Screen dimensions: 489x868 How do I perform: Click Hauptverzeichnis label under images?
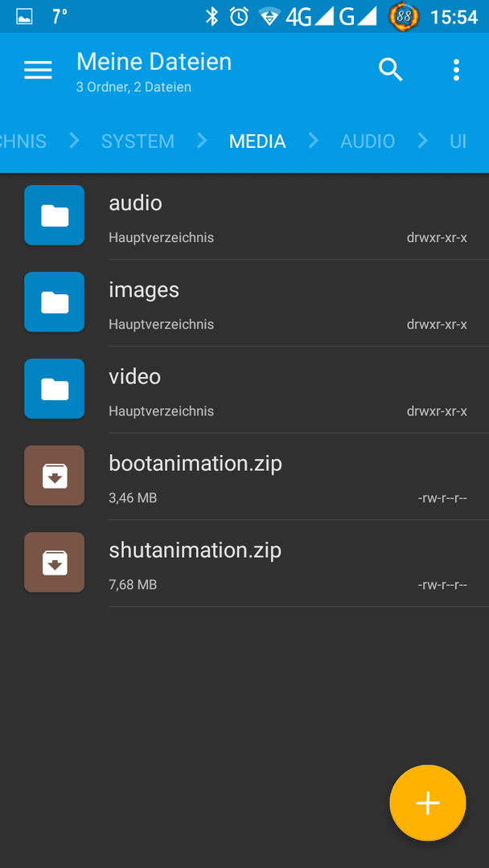(x=161, y=325)
